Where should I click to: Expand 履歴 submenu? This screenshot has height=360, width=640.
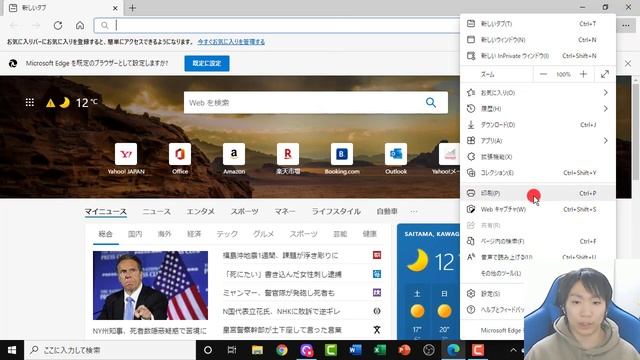[538, 109]
